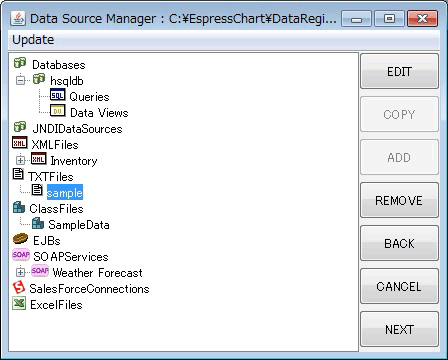
Task: Expand the Weather Forecast node
Action: (21, 272)
